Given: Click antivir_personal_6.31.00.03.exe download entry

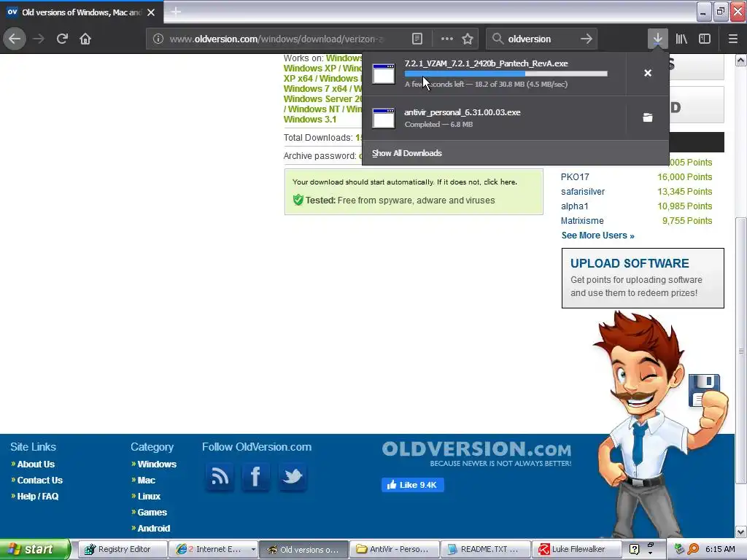Looking at the screenshot, I should [x=494, y=118].
